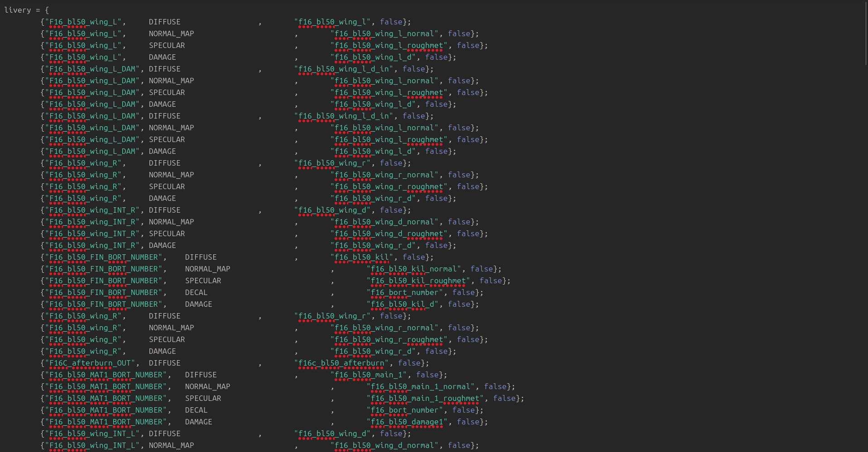
Task: Click the "f16c_bl50_afterburn" texture string
Action: [341, 363]
